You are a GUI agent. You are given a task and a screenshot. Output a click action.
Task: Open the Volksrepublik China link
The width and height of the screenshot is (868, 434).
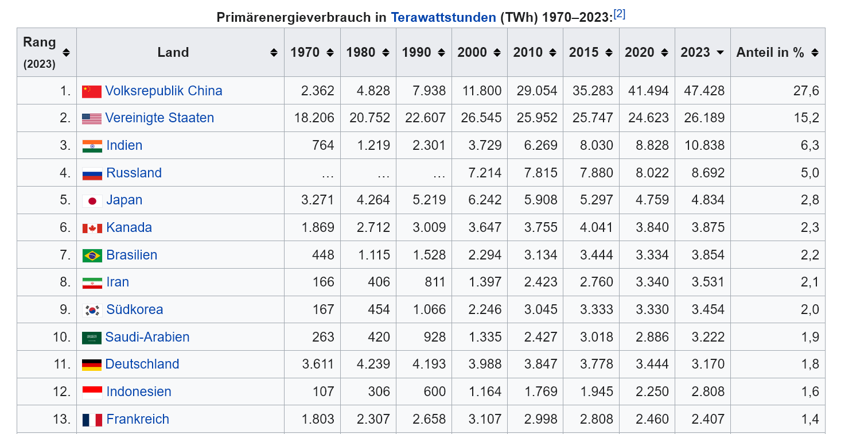pyautogui.click(x=164, y=91)
